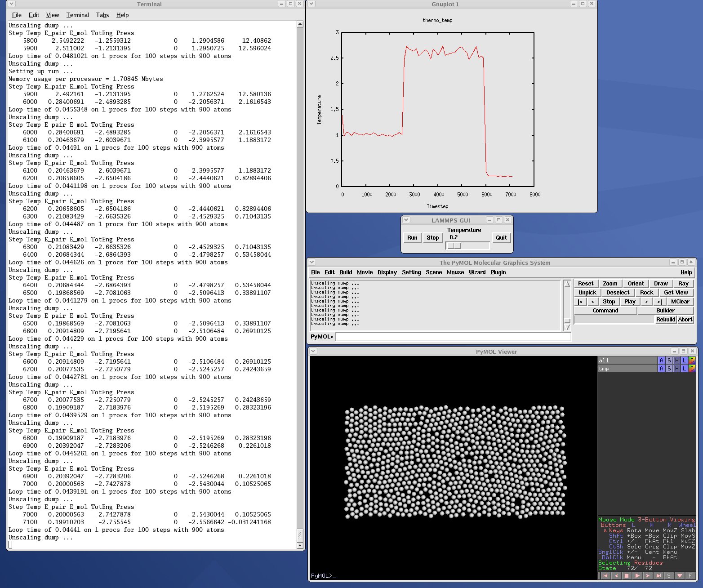Open the Gnuplot window menu arrow

[x=311, y=4]
